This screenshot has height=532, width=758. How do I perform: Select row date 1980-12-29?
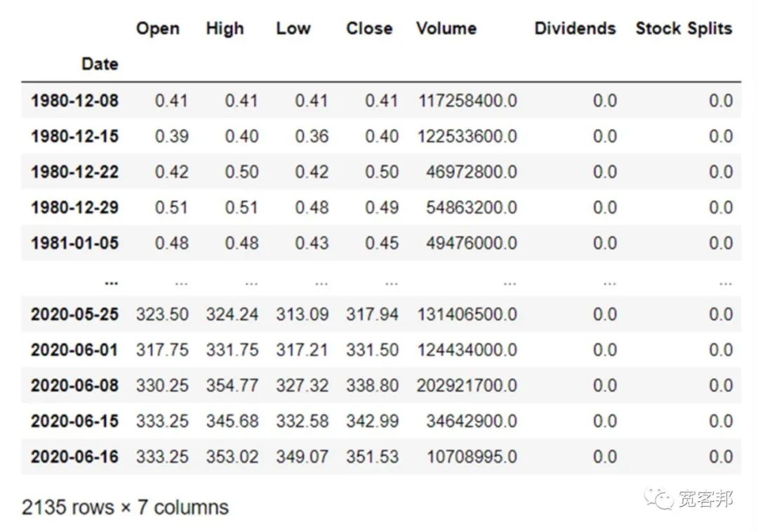point(74,208)
